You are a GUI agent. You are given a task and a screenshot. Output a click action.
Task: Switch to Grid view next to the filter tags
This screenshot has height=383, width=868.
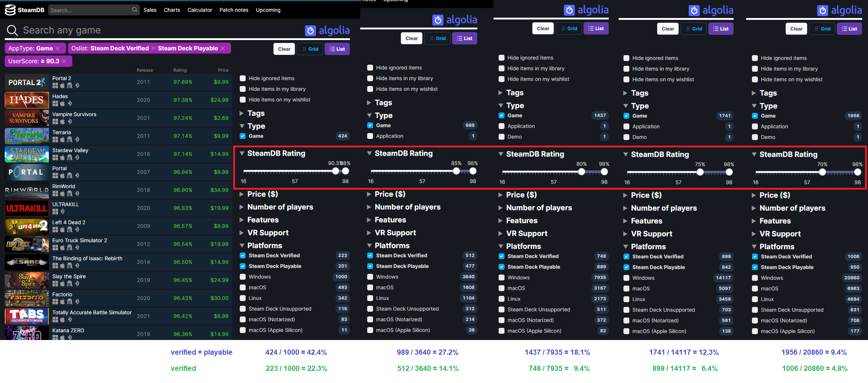[310, 49]
